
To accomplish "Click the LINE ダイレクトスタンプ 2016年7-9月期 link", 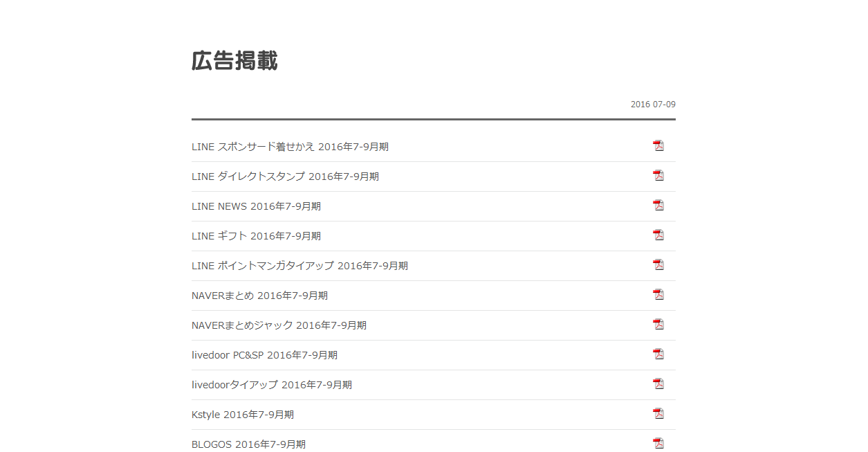I will point(285,177).
